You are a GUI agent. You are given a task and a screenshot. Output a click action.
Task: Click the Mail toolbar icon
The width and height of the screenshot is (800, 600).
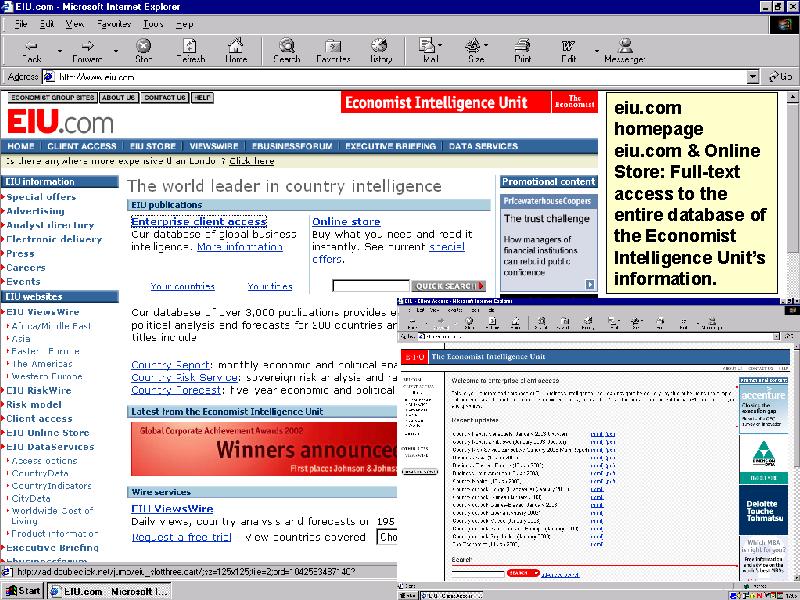click(428, 51)
